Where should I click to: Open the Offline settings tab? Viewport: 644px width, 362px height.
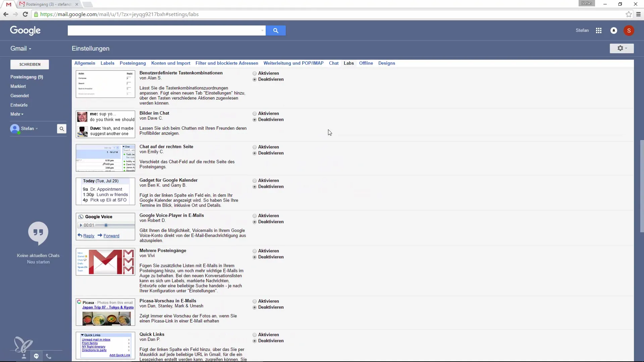[x=366, y=63]
